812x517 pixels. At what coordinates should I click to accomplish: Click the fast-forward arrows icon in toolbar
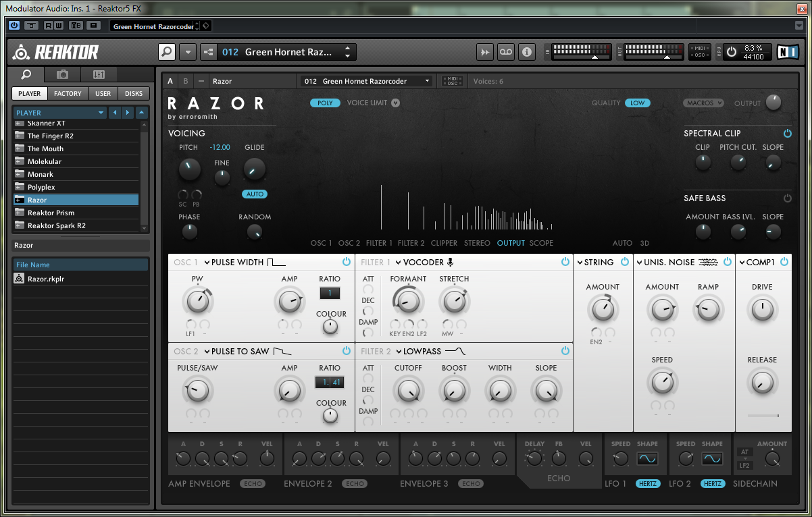(485, 52)
